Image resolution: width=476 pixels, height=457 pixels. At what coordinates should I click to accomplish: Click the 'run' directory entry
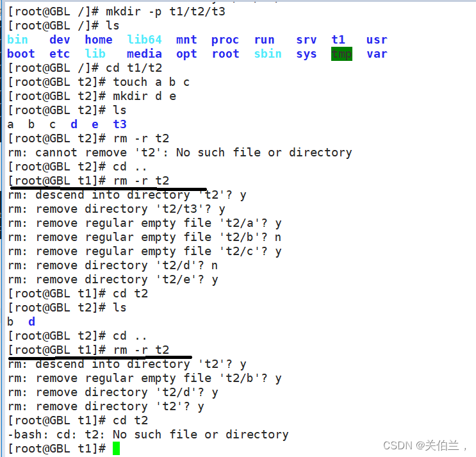point(265,40)
